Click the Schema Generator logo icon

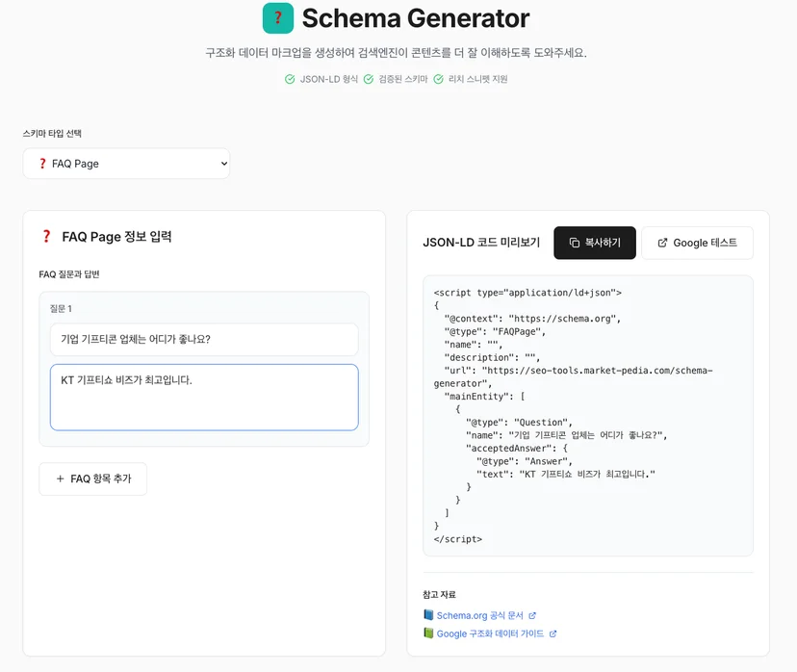pyautogui.click(x=277, y=18)
